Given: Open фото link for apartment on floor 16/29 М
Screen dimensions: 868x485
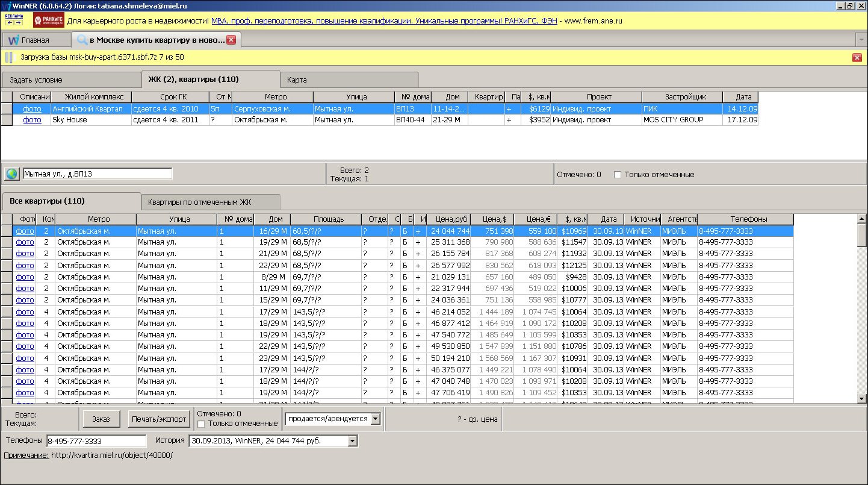Looking at the screenshot, I should [25, 231].
